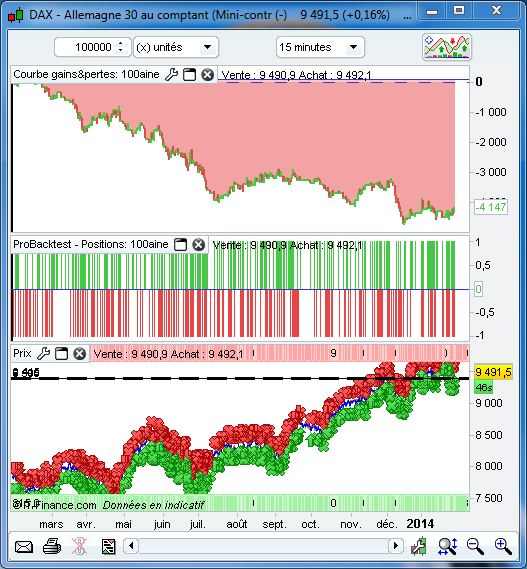
Task: Print the chart with the printer icon
Action: coord(52,546)
